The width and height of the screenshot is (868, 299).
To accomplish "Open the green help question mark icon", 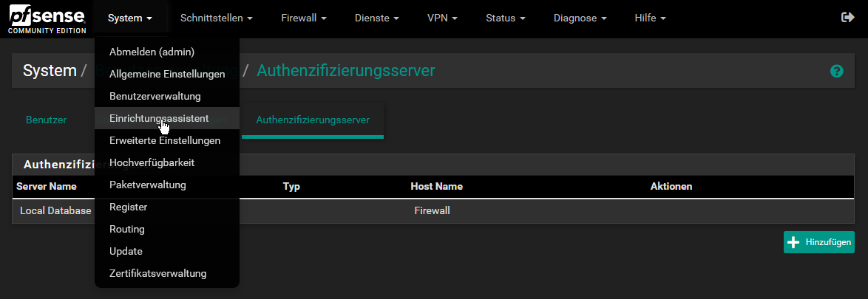I will click(x=836, y=72).
